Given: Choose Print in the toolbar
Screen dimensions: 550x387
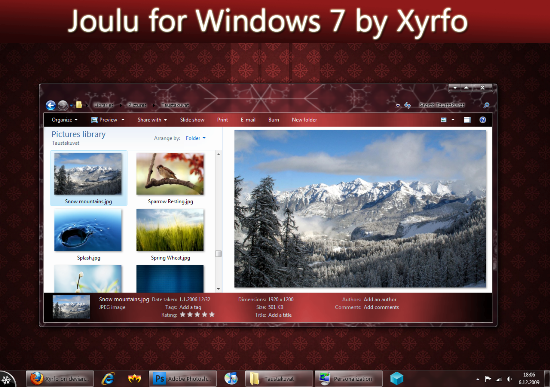Looking at the screenshot, I should tap(222, 120).
